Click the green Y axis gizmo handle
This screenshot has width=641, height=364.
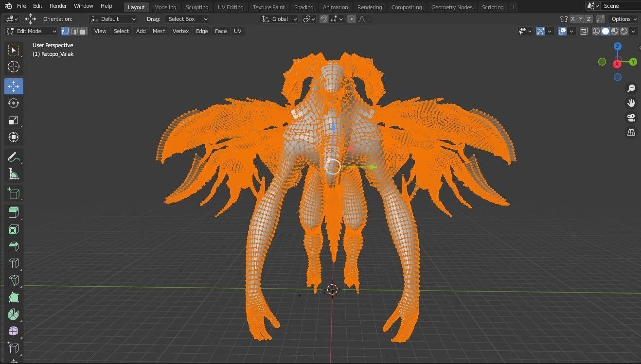click(633, 62)
